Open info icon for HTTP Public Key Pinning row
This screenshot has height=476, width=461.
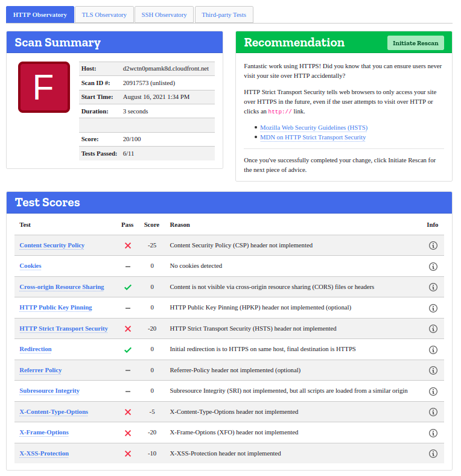[433, 308]
